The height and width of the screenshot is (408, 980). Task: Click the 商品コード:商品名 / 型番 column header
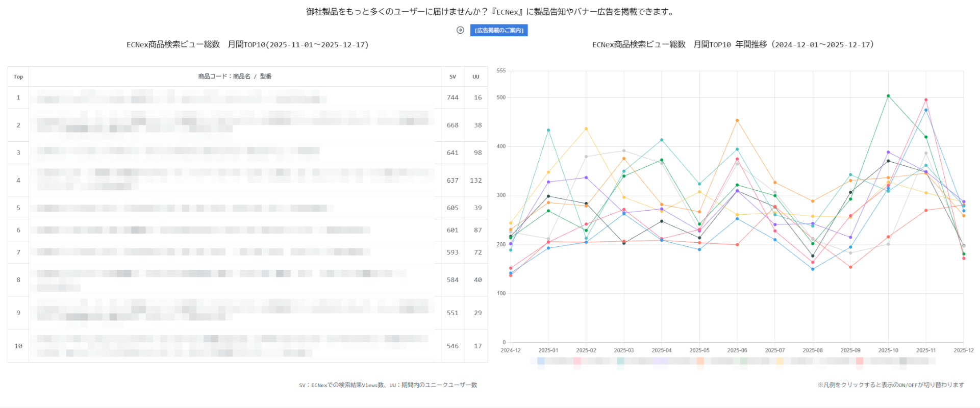[x=235, y=76]
